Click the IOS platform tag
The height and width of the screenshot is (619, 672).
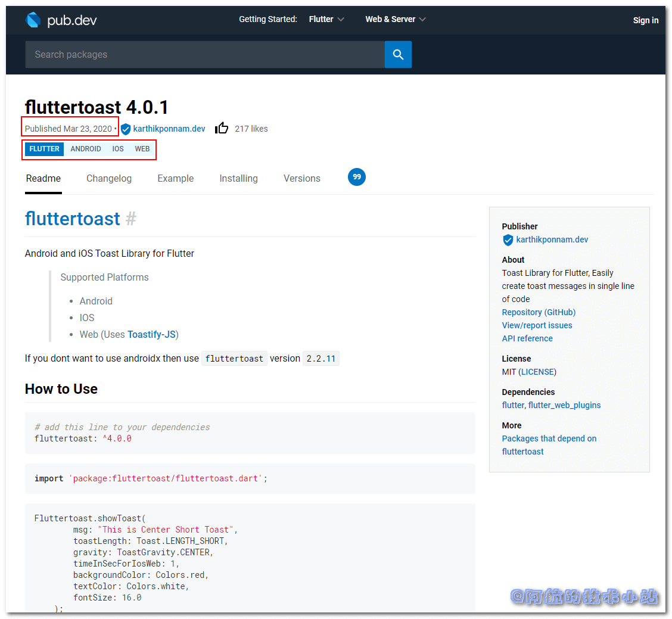pos(118,149)
